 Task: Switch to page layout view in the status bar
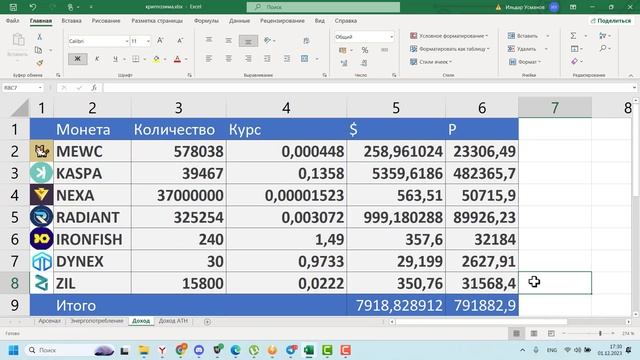click(x=534, y=333)
